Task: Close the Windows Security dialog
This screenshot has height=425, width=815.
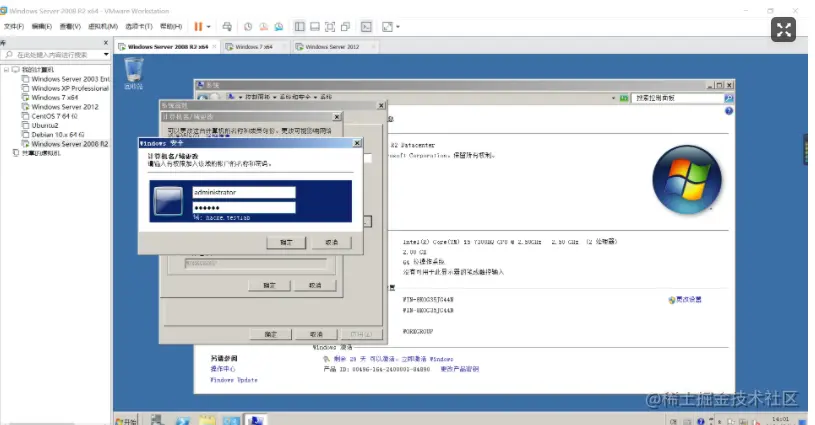Action: tap(357, 143)
